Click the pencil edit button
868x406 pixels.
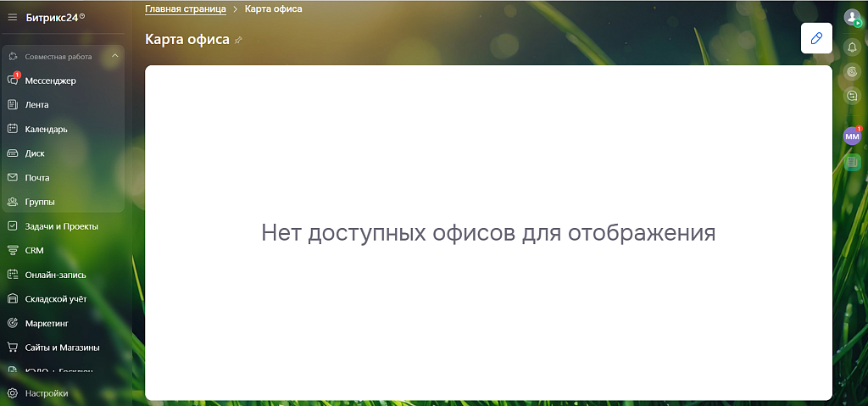tap(816, 38)
